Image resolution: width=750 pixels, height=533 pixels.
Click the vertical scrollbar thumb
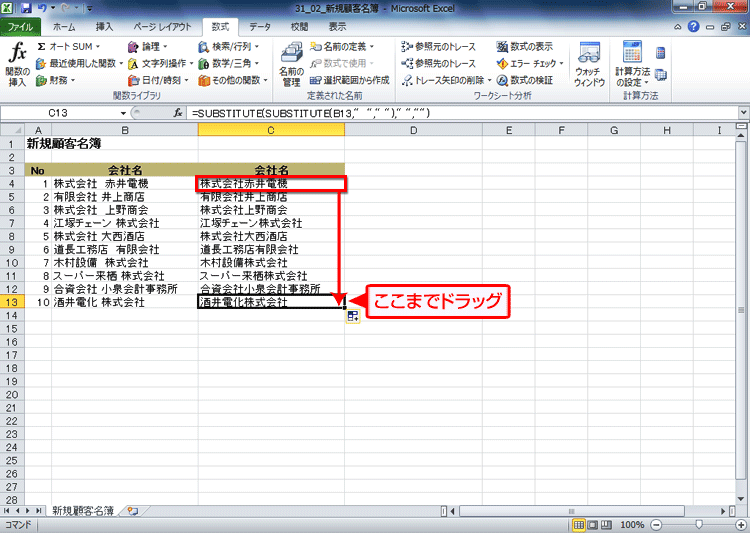741,311
